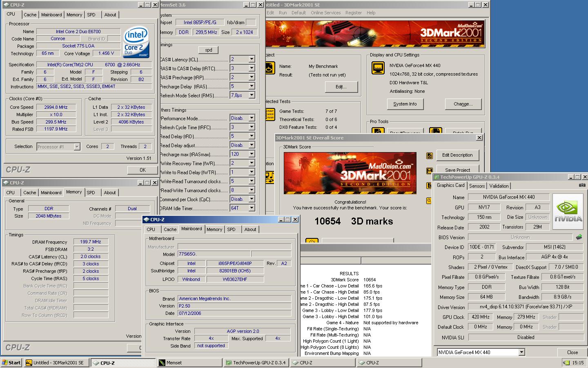Viewport: 588px width, 368px height.
Task: Open the Precharge Delay (tRAS) dropdown
Action: click(252, 86)
